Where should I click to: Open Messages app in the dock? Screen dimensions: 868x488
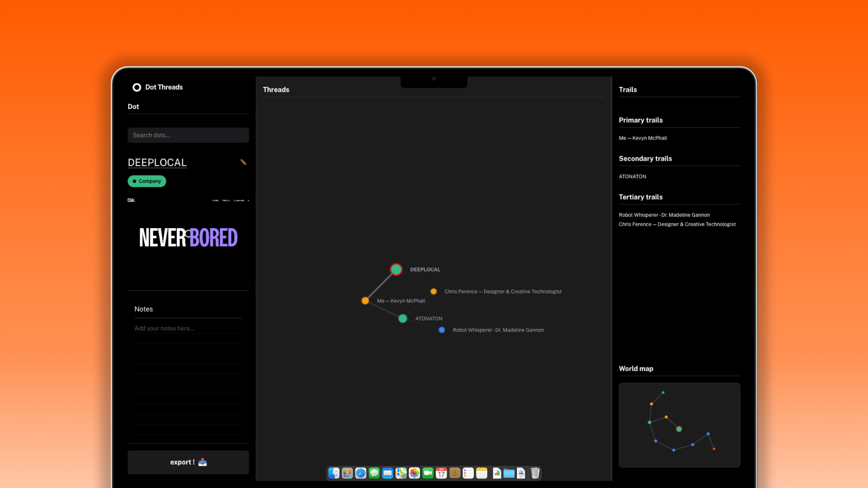(374, 473)
